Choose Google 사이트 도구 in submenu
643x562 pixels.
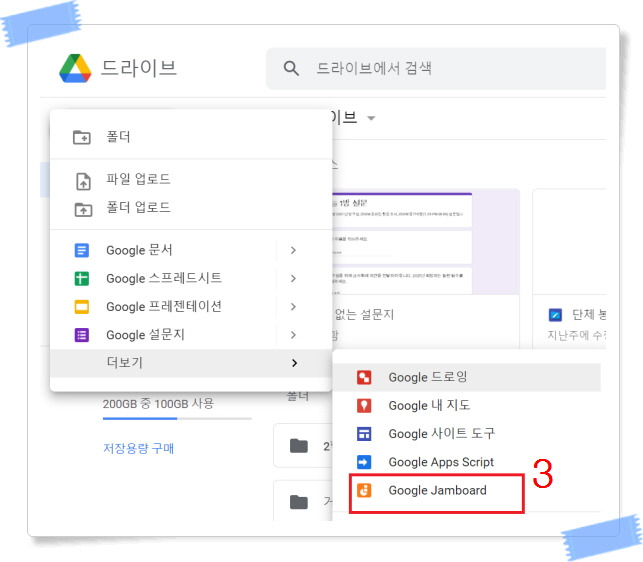click(466, 434)
